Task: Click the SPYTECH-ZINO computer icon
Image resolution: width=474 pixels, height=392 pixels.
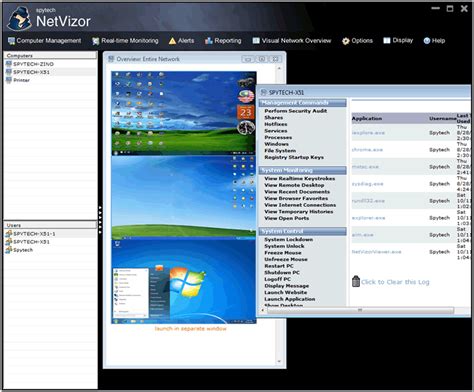Action: [9, 64]
